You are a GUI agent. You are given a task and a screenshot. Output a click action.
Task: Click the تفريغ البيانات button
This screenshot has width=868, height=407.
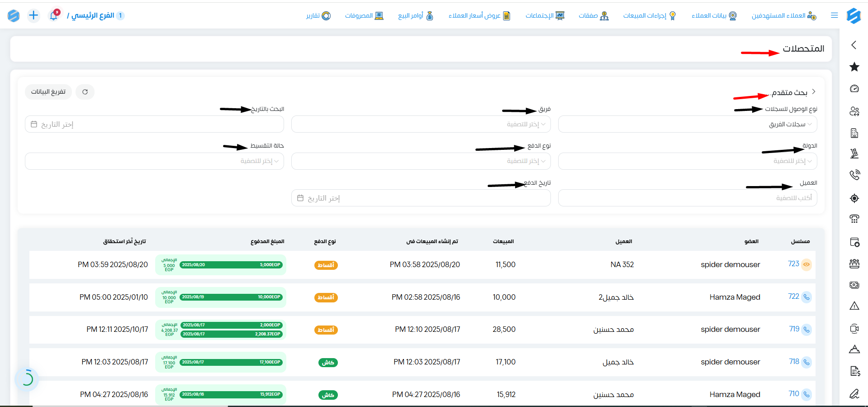tap(48, 92)
